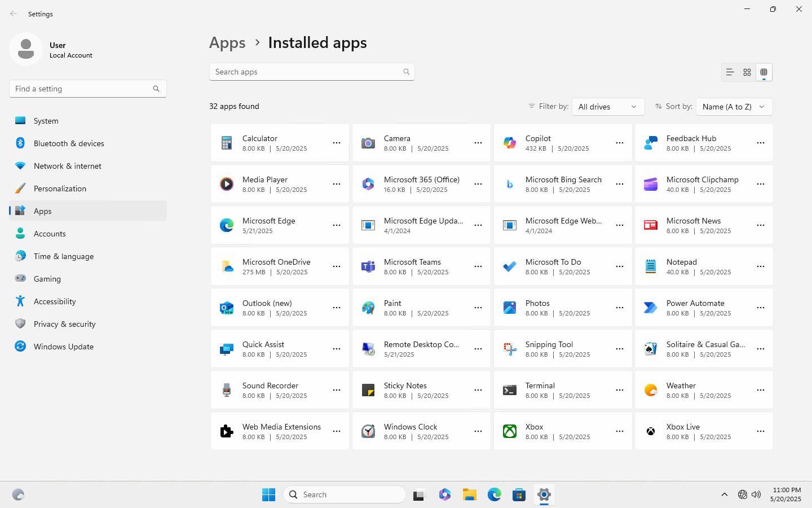Image resolution: width=812 pixels, height=508 pixels.
Task: Click the Paint app icon
Action: click(368, 308)
